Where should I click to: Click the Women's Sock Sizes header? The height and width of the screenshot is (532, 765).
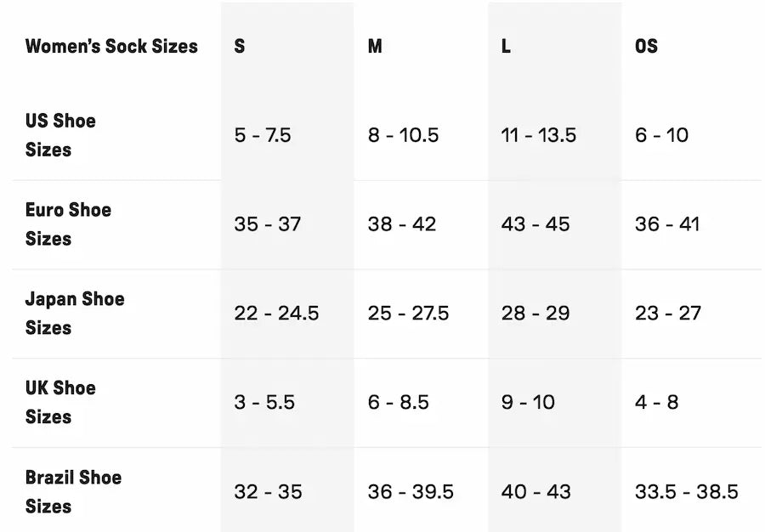111,46
